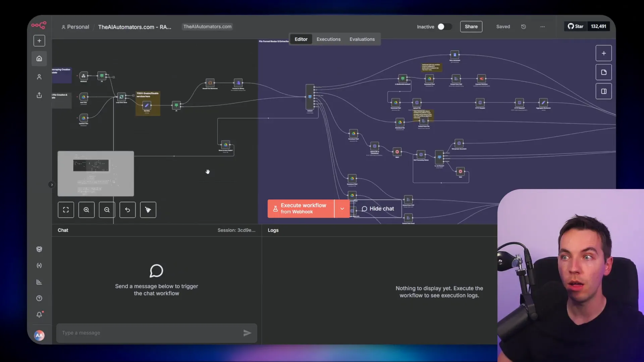Open workflow history clock icon
644x362 pixels.
524,26
